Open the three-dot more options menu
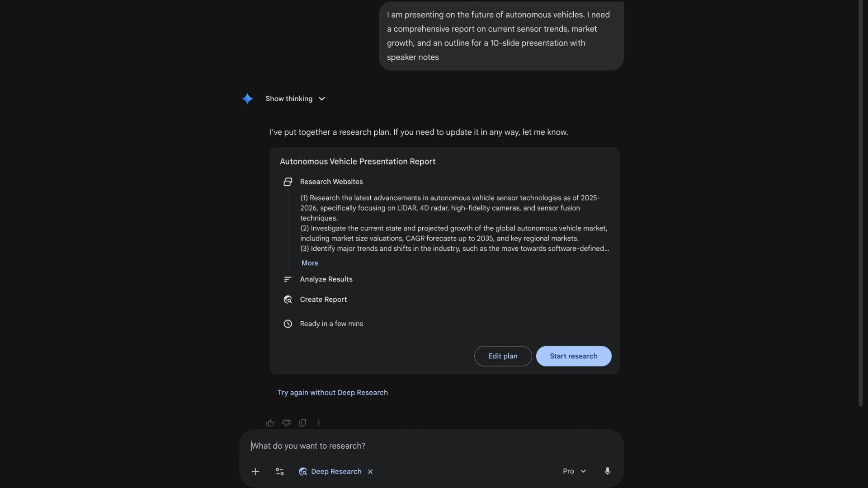This screenshot has width=868, height=488. (x=319, y=423)
